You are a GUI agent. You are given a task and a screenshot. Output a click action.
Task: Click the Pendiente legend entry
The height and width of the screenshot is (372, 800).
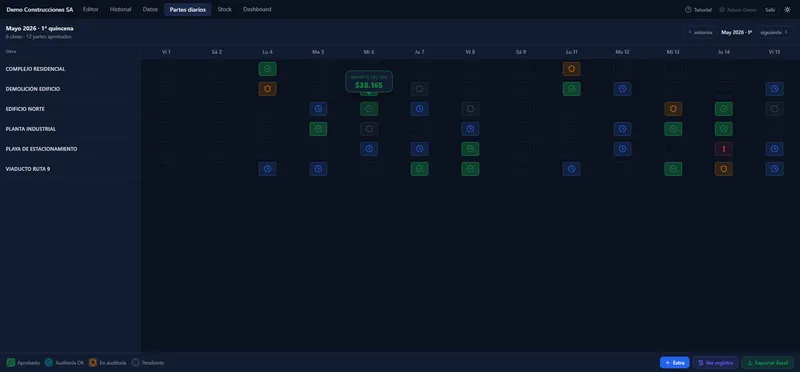(x=148, y=363)
